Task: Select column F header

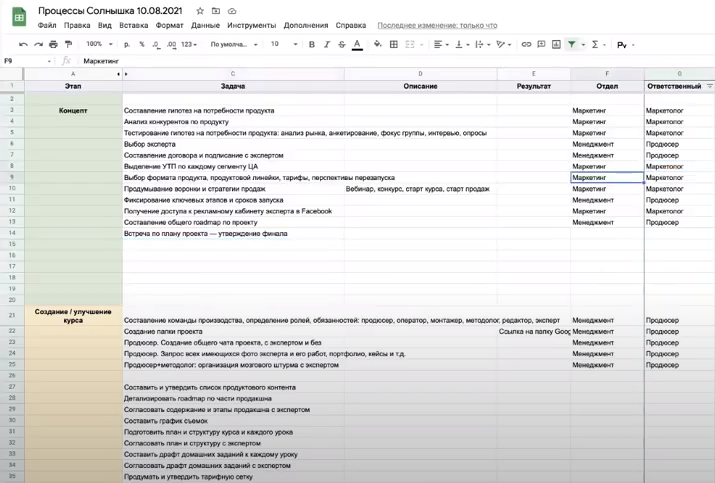Action: click(607, 74)
